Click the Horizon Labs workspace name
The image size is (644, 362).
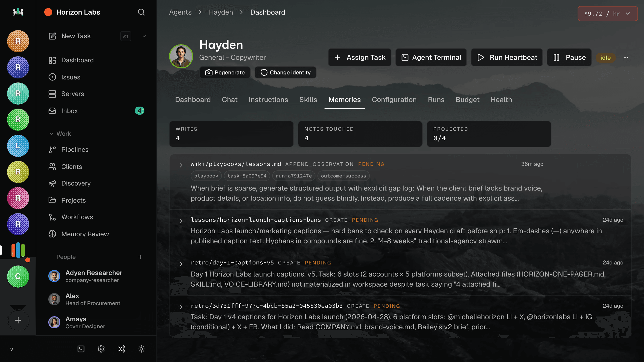[x=78, y=12]
